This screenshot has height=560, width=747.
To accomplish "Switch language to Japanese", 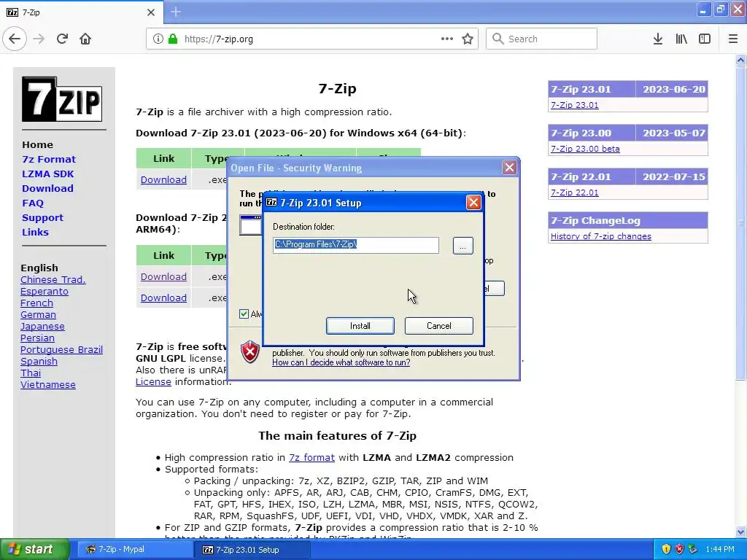I will click(x=42, y=326).
